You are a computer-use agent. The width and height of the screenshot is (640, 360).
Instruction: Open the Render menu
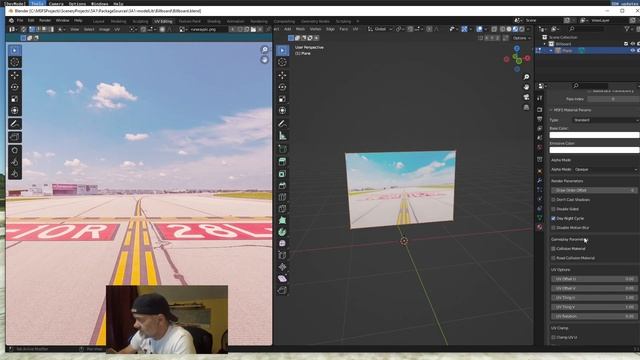[x=45, y=20]
